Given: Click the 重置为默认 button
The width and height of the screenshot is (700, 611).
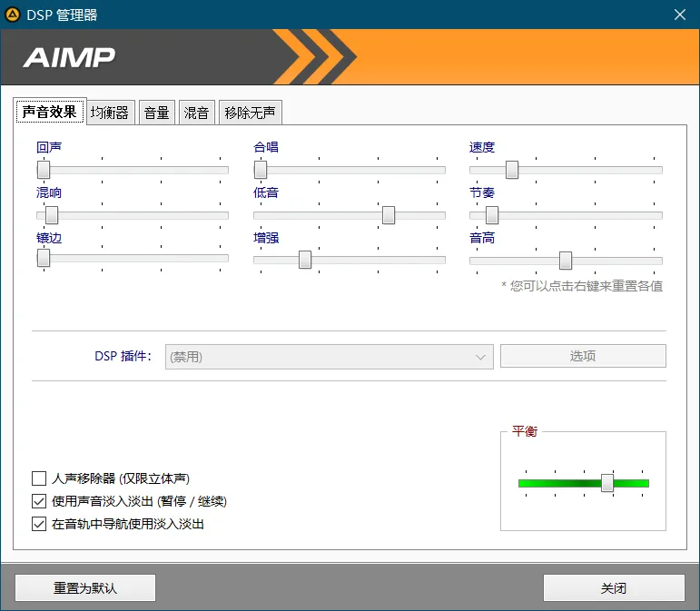Looking at the screenshot, I should (85, 587).
